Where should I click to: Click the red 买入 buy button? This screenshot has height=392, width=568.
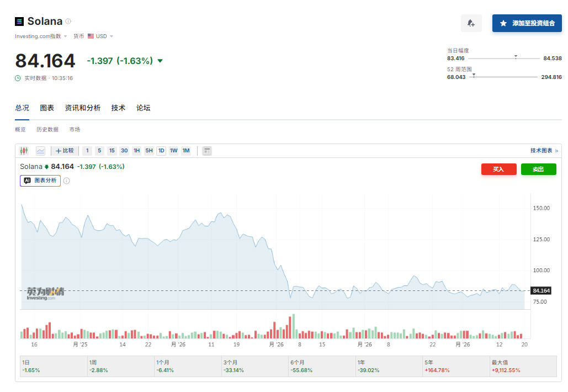499,169
